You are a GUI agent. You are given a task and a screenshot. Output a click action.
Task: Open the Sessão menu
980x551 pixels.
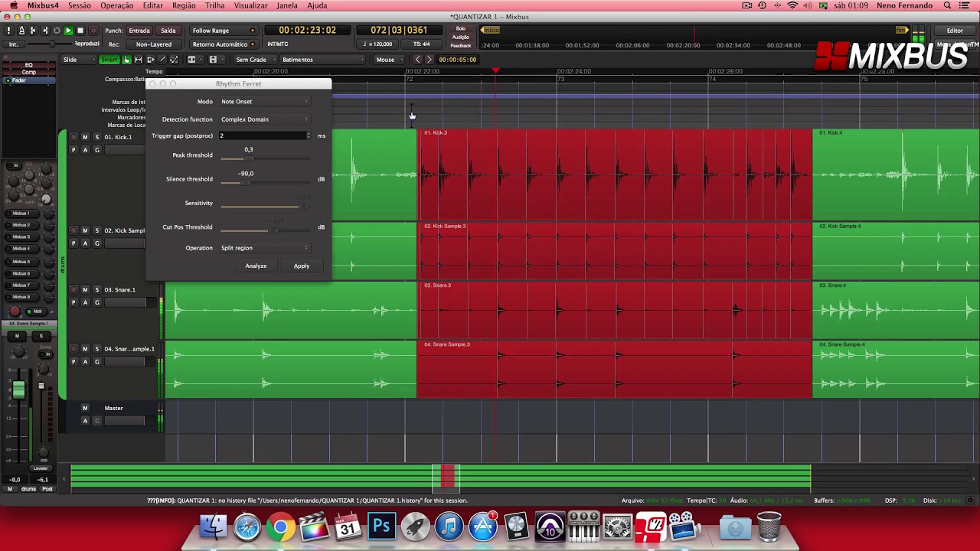79,5
